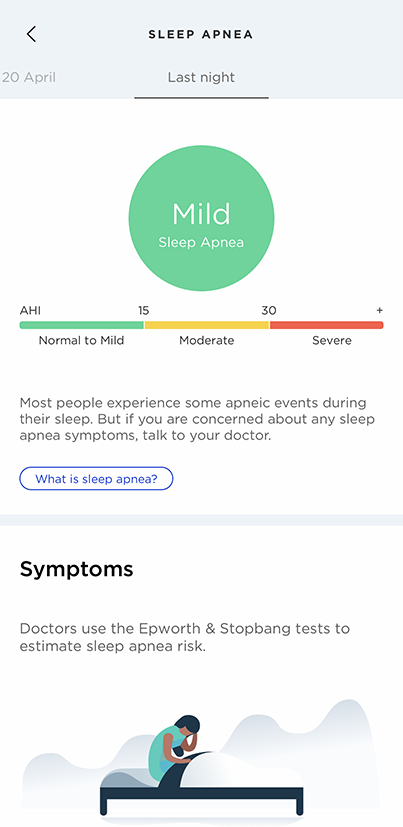Image resolution: width=403 pixels, height=827 pixels.
Task: Click the yellow Moderate bar segment
Action: point(207,325)
